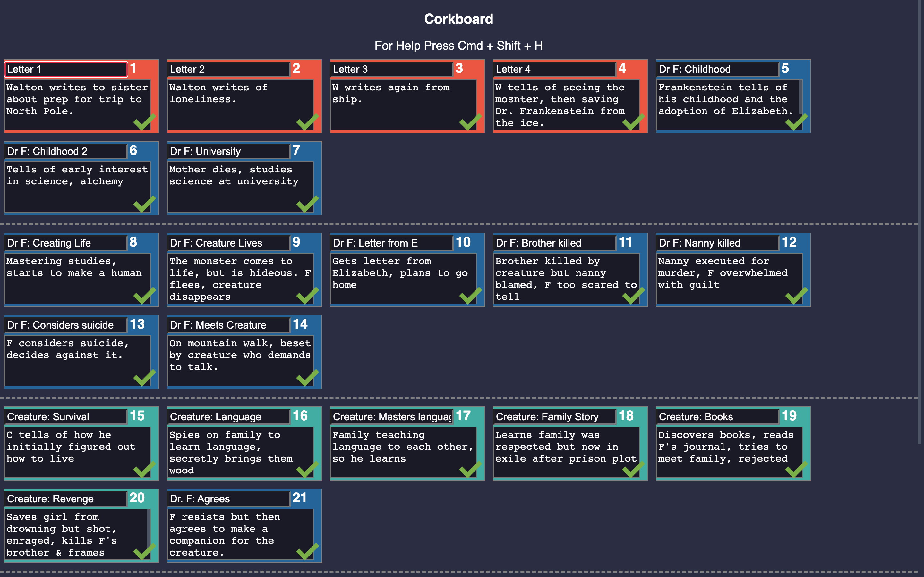Click the Creature: Revenge title field
Viewport: 924px width, 577px height.
66,498
